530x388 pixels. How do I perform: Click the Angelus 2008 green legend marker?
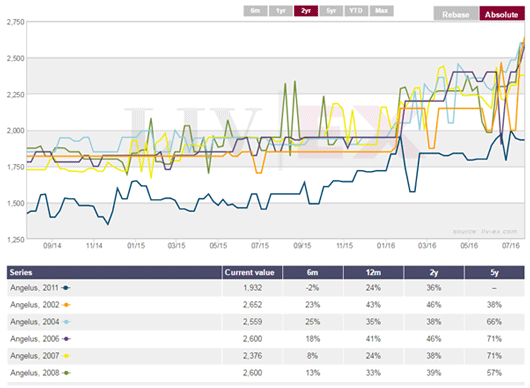[x=66, y=373]
